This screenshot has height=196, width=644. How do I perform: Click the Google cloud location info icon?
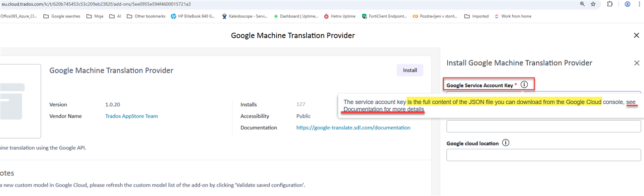click(506, 143)
